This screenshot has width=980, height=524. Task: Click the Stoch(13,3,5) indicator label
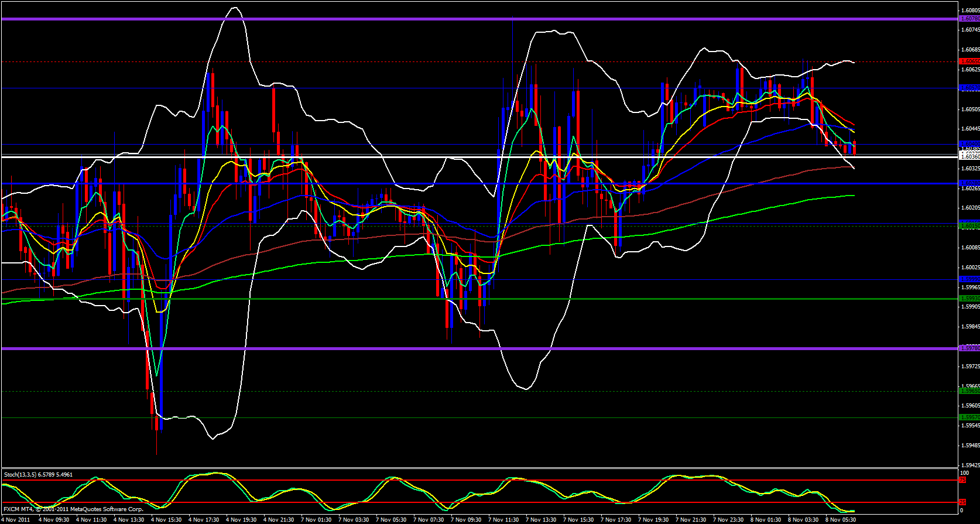click(x=38, y=474)
